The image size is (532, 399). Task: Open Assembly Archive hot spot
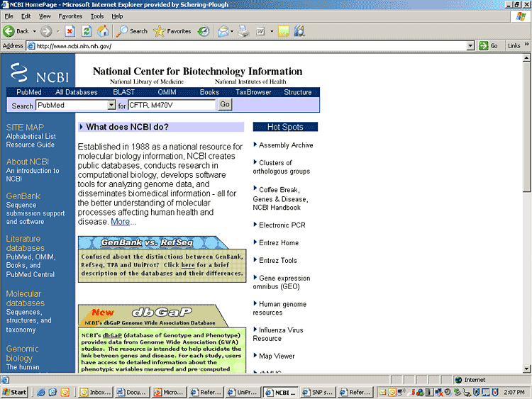tap(286, 145)
